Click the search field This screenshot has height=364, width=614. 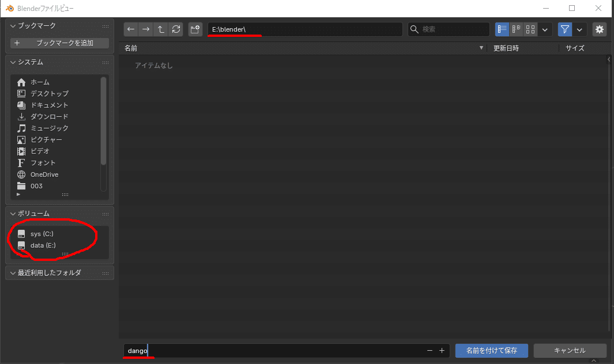tap(449, 29)
